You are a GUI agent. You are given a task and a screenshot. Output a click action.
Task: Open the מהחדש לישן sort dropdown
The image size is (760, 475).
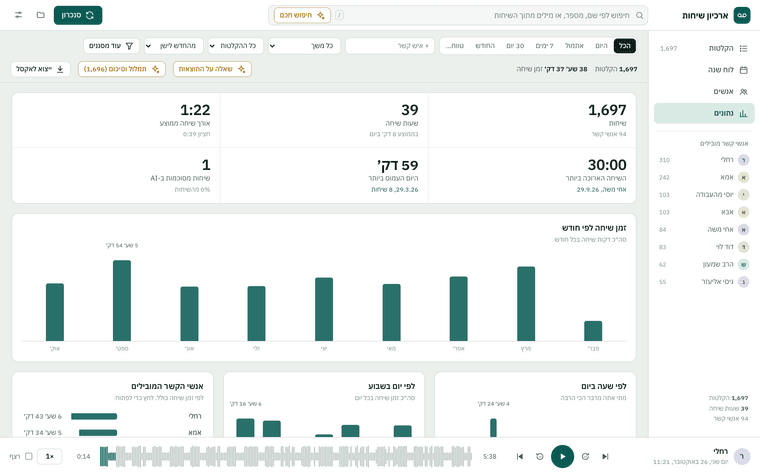[x=174, y=46]
